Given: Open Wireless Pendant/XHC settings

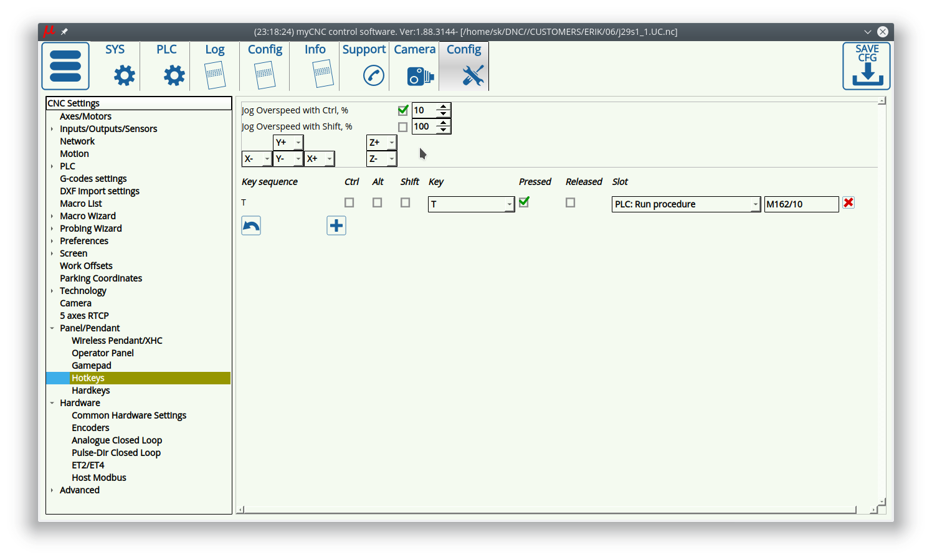Looking at the screenshot, I should (117, 341).
